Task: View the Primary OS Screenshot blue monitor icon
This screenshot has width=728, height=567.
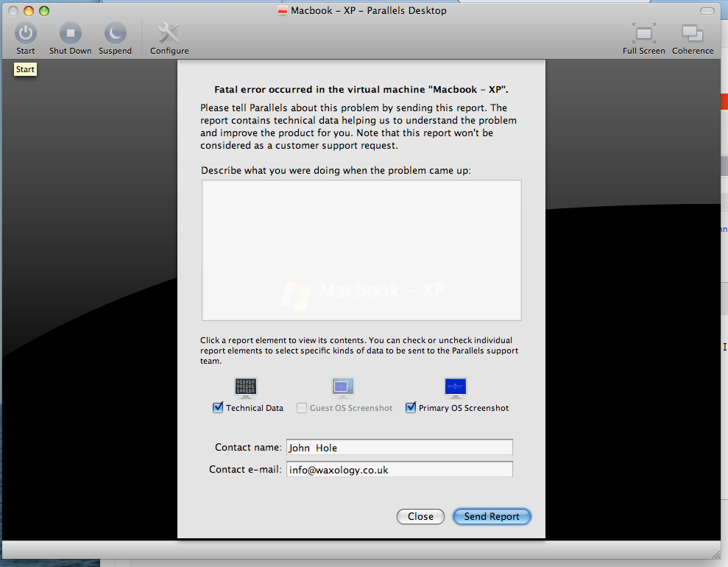Action: [456, 388]
